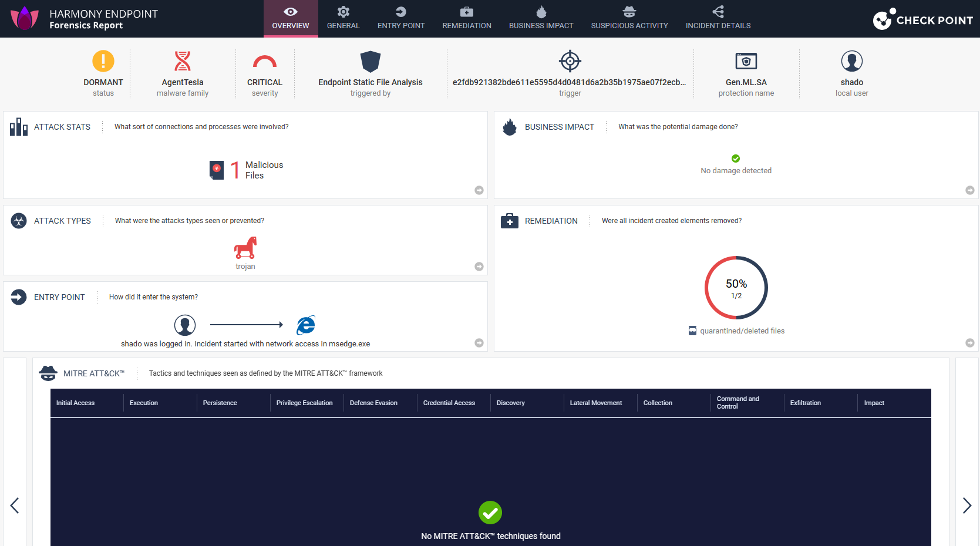The width and height of the screenshot is (980, 546).
Task: Click the Malicious Files document icon
Action: point(217,170)
